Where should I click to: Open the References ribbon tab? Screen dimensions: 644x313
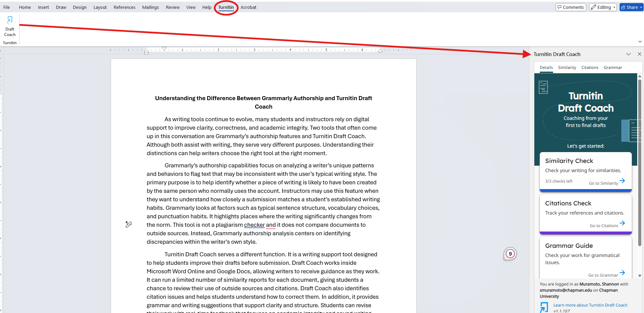coord(124,7)
